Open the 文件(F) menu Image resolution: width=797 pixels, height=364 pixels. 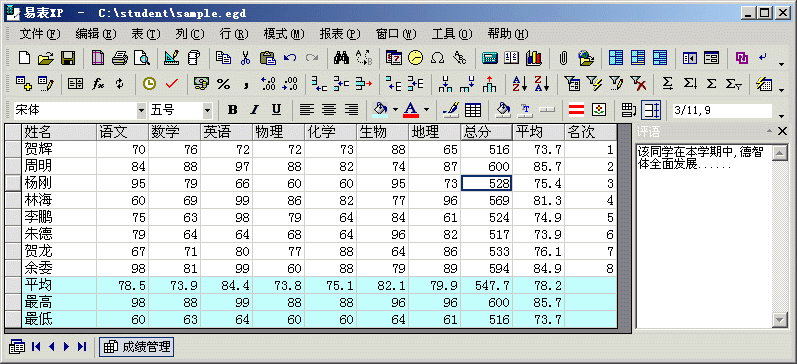click(x=40, y=34)
